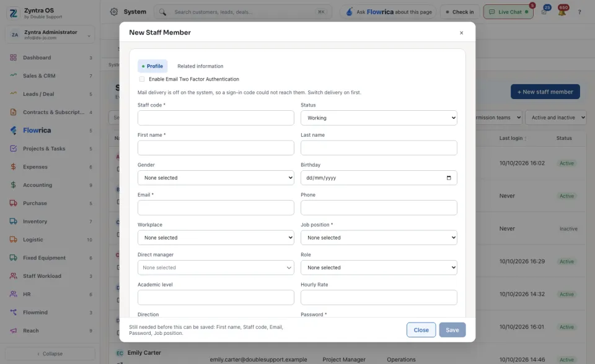Image resolution: width=595 pixels, height=364 pixels.
Task: Open the Direct manager dropdown
Action: tap(216, 267)
